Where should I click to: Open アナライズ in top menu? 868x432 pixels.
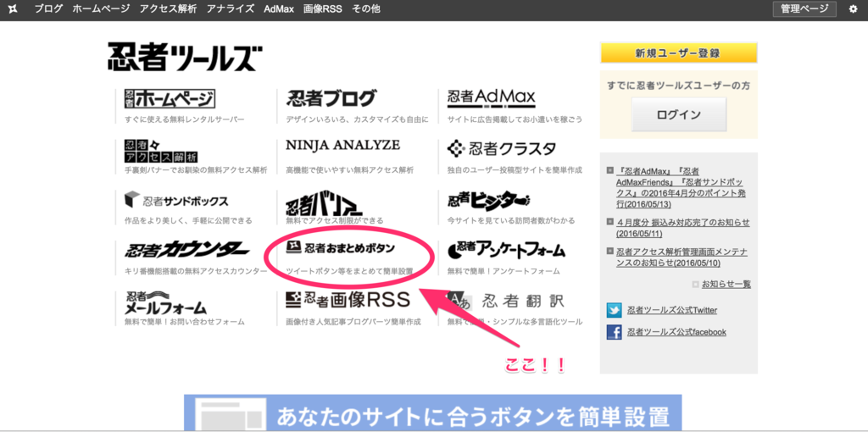[x=231, y=8]
